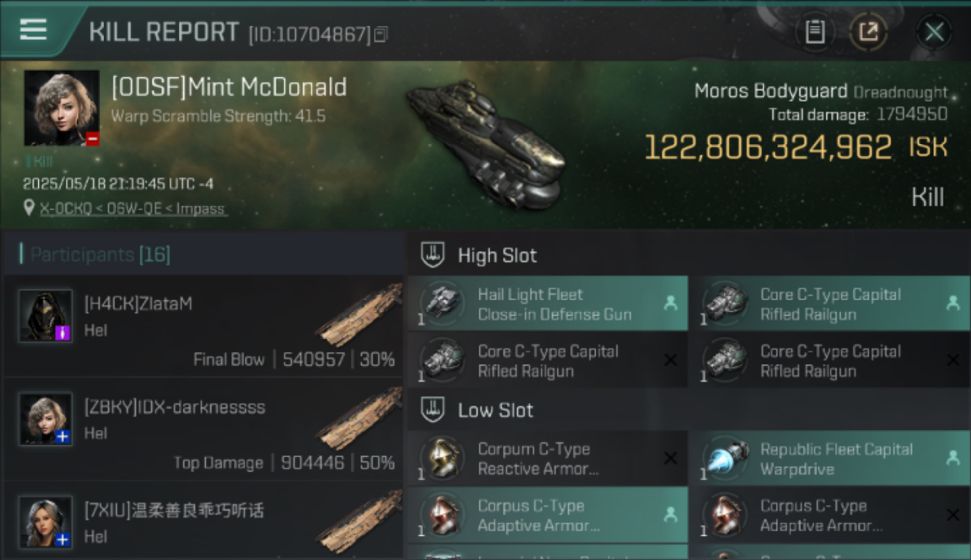Select participant ZlataM's portrait

[x=46, y=316]
